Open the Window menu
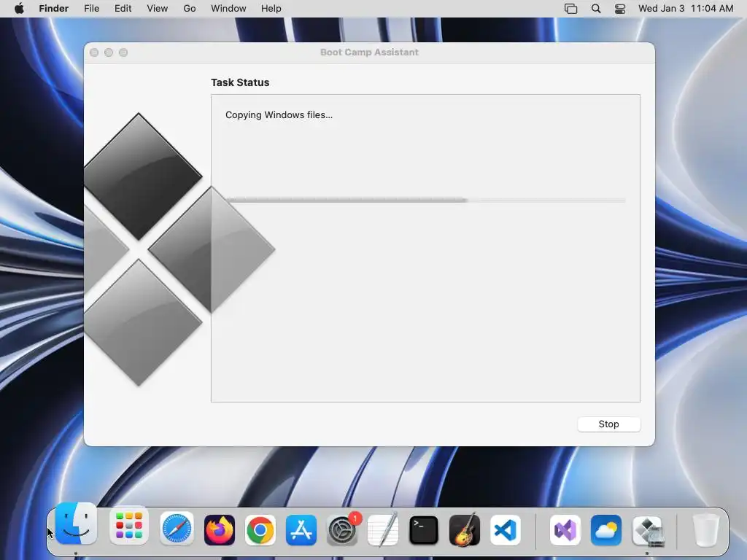 [228, 9]
